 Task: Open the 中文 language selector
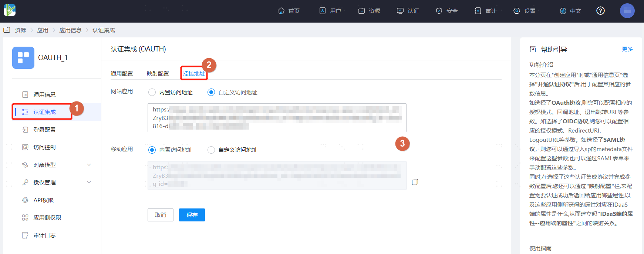coord(570,11)
